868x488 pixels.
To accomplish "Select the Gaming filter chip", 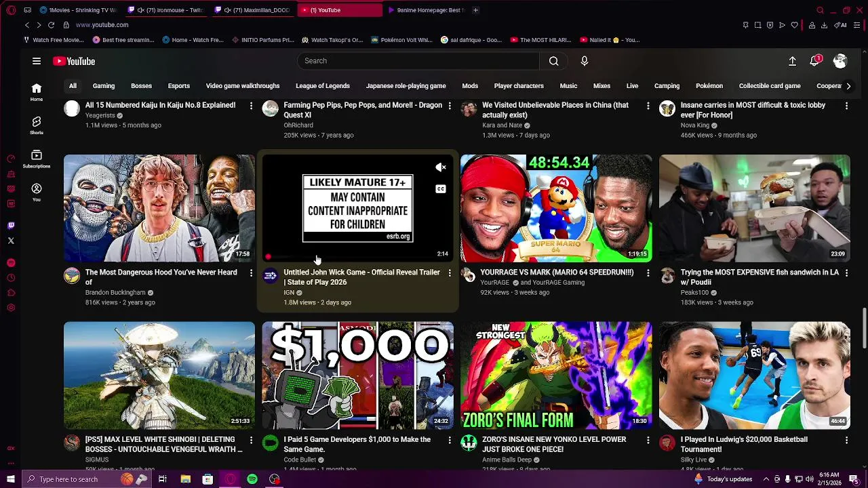I will coord(104,86).
